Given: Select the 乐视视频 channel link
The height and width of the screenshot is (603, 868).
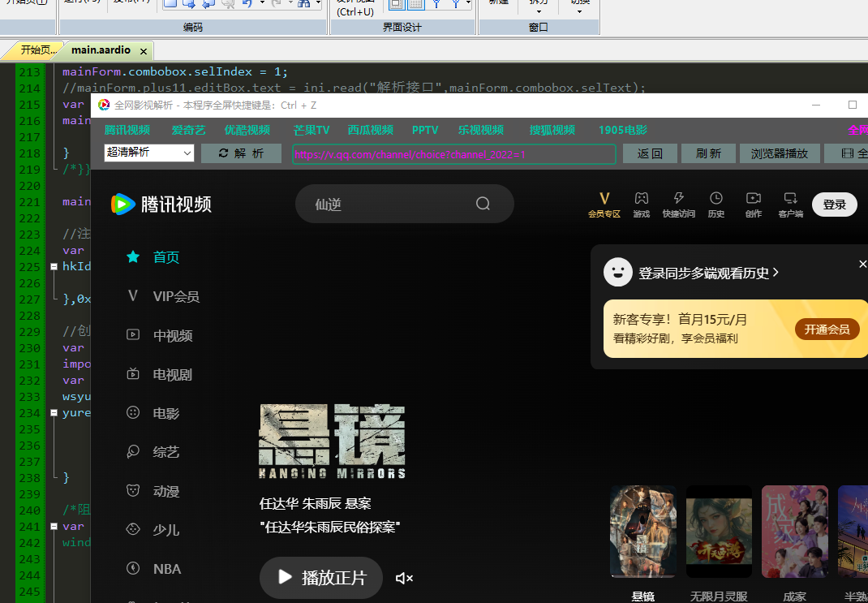Looking at the screenshot, I should [481, 130].
